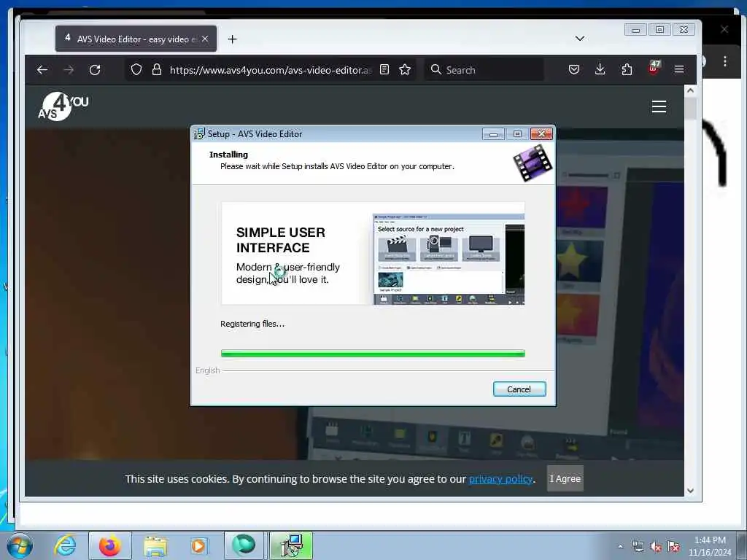Click the installation progress bar

[373, 354]
